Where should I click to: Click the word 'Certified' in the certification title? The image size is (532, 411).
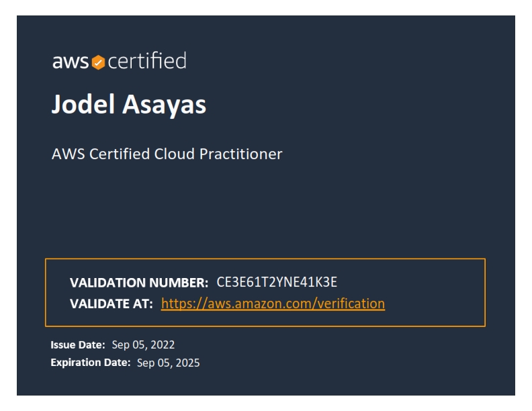point(120,154)
